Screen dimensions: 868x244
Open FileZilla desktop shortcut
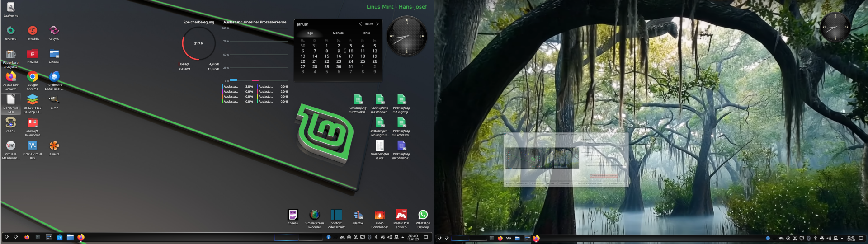33,54
